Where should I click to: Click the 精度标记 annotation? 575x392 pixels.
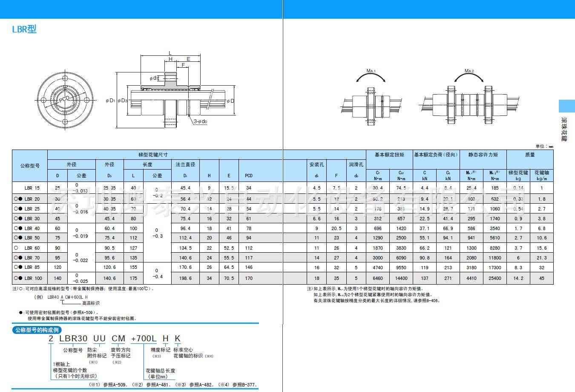(160, 350)
